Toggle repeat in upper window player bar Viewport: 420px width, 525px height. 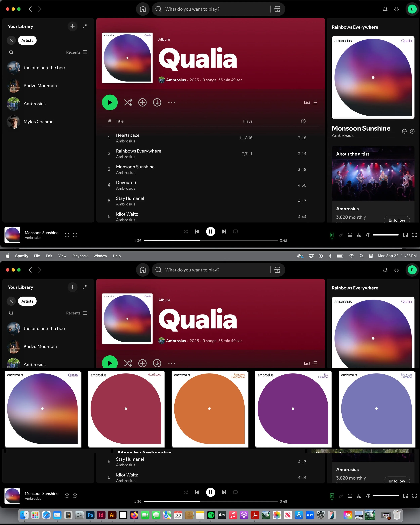pos(235,232)
